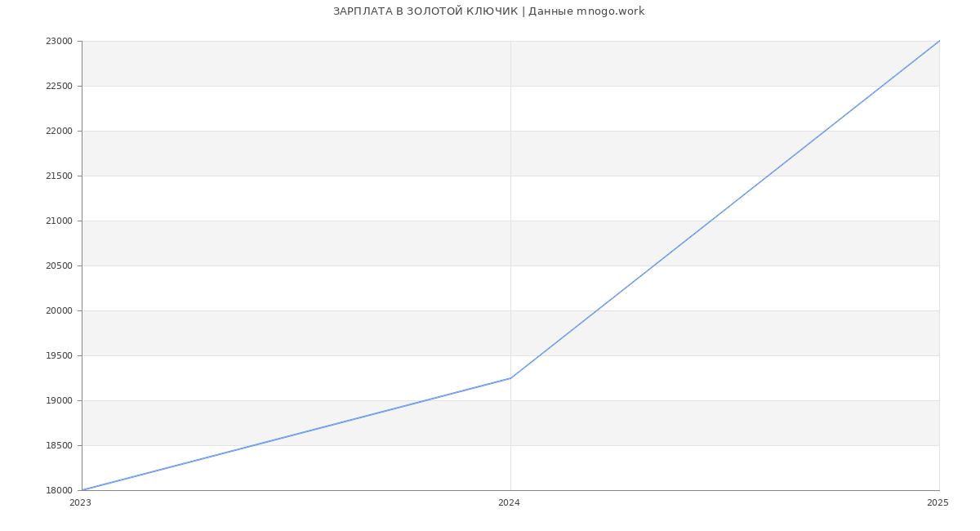Click the 21000 y-axis label
This screenshot has height=531, width=980.
60,221
